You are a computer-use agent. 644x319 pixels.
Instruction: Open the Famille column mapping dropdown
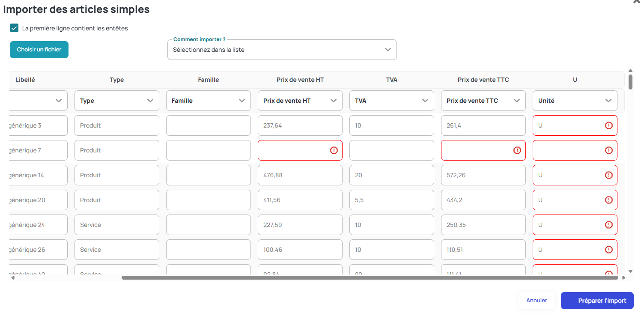click(x=209, y=101)
